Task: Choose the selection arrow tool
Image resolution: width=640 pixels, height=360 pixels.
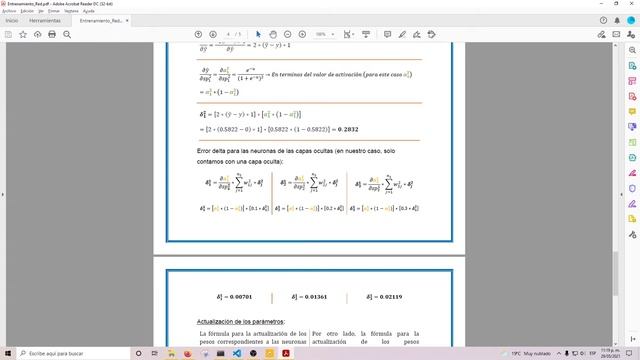Action: 258,34
